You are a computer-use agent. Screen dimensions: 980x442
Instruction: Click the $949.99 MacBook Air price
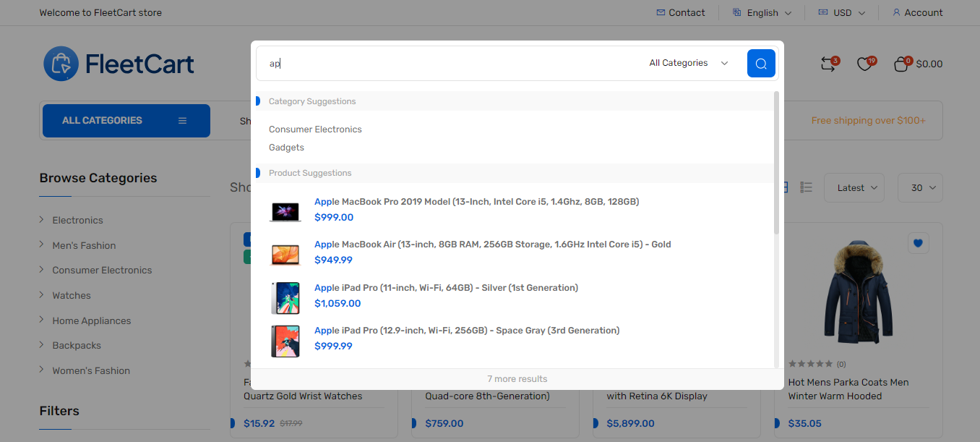pos(334,260)
